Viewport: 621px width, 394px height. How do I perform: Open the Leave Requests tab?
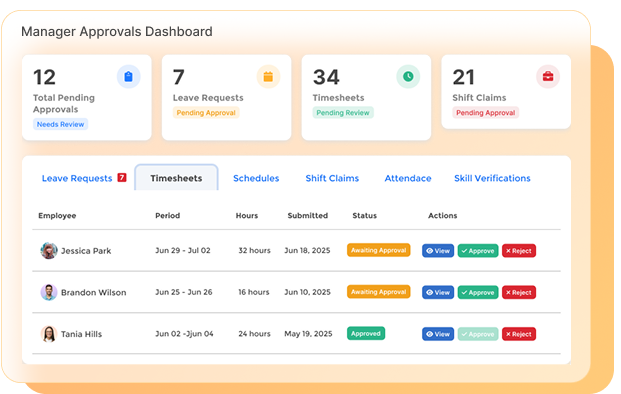(x=77, y=178)
